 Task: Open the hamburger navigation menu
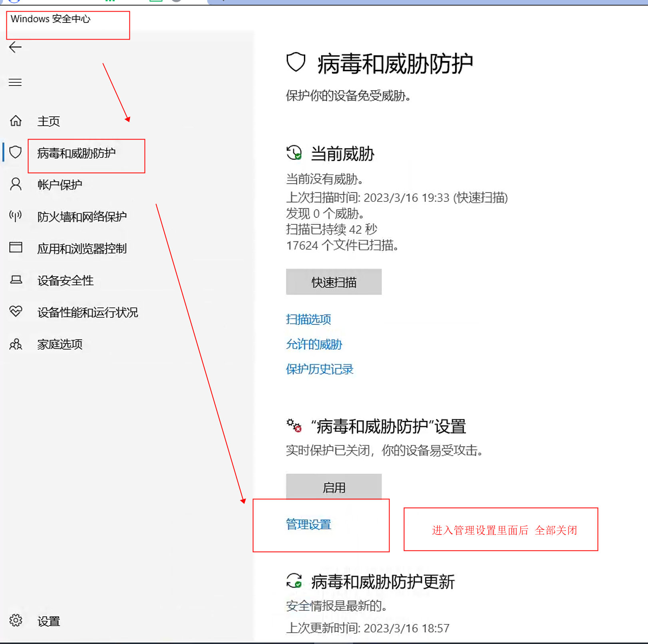pyautogui.click(x=15, y=82)
